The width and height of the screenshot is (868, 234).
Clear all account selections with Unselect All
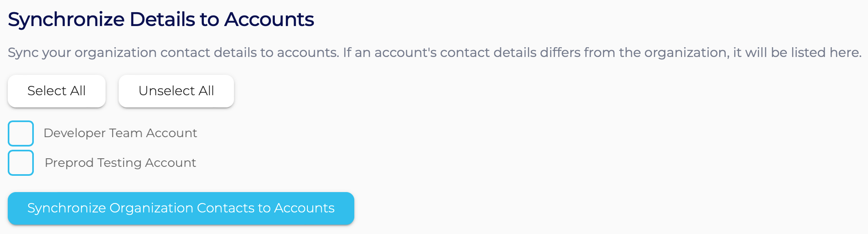[176, 91]
